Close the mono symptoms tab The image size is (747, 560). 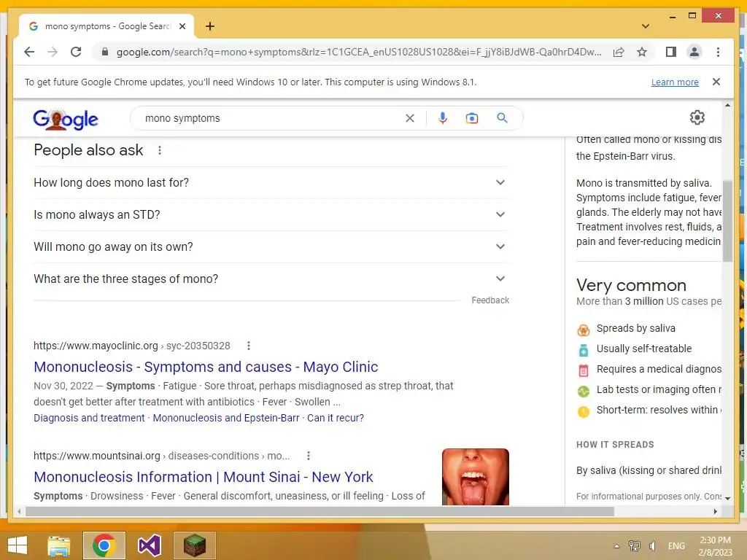tap(182, 26)
